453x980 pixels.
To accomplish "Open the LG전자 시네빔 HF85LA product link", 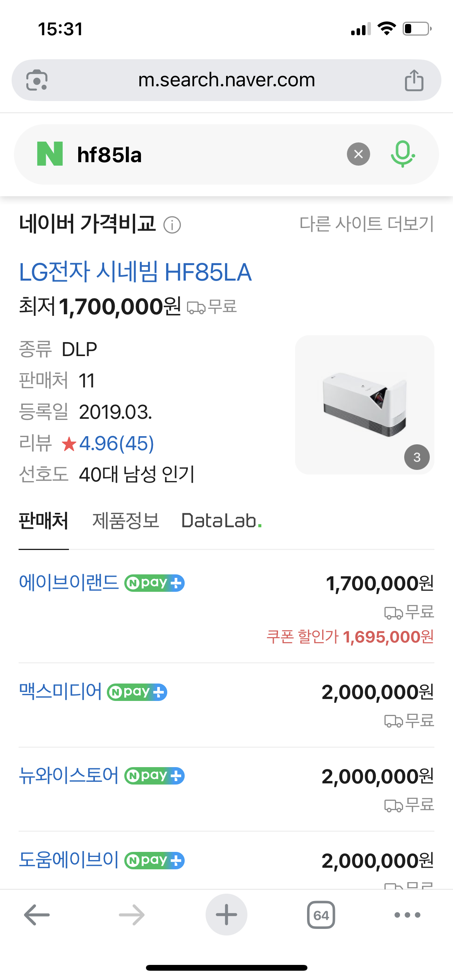I will click(136, 272).
